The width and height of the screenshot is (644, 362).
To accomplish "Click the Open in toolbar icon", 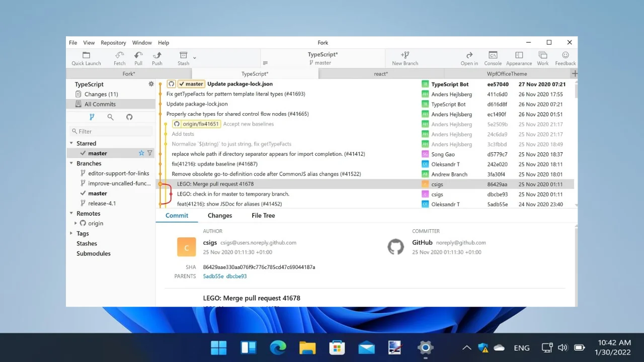I will (469, 58).
